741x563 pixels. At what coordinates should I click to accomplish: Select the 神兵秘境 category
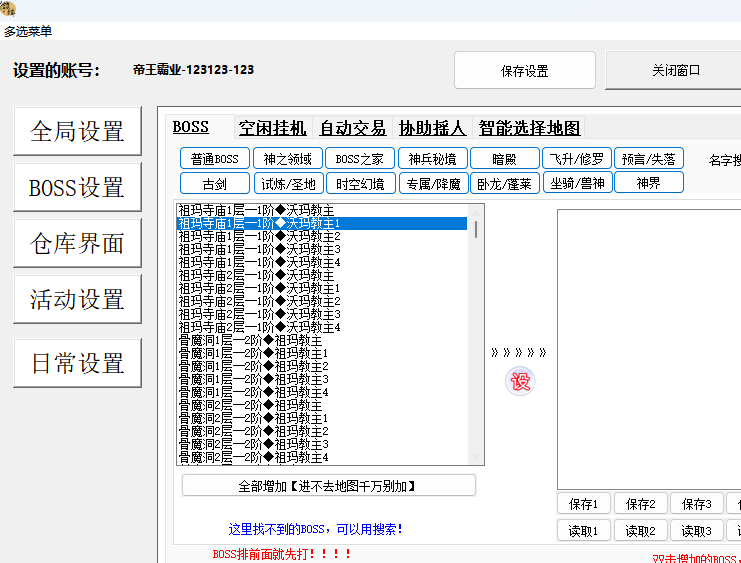click(433, 159)
